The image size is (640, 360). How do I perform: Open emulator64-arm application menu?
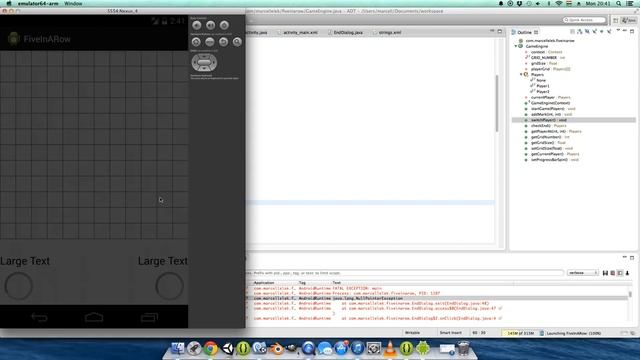(x=38, y=3)
